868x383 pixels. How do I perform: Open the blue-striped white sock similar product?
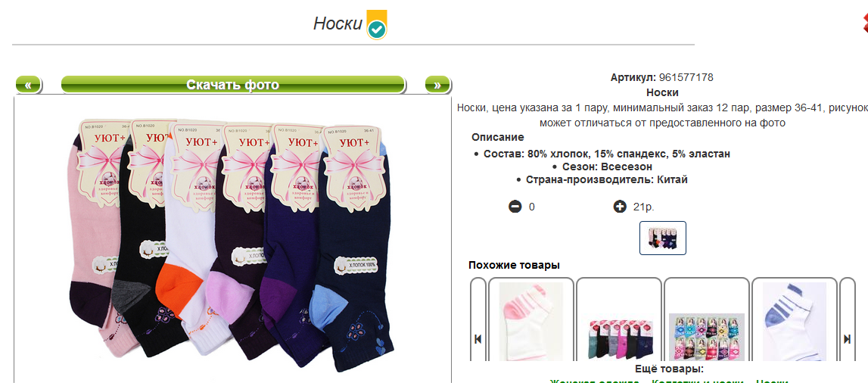(795, 321)
